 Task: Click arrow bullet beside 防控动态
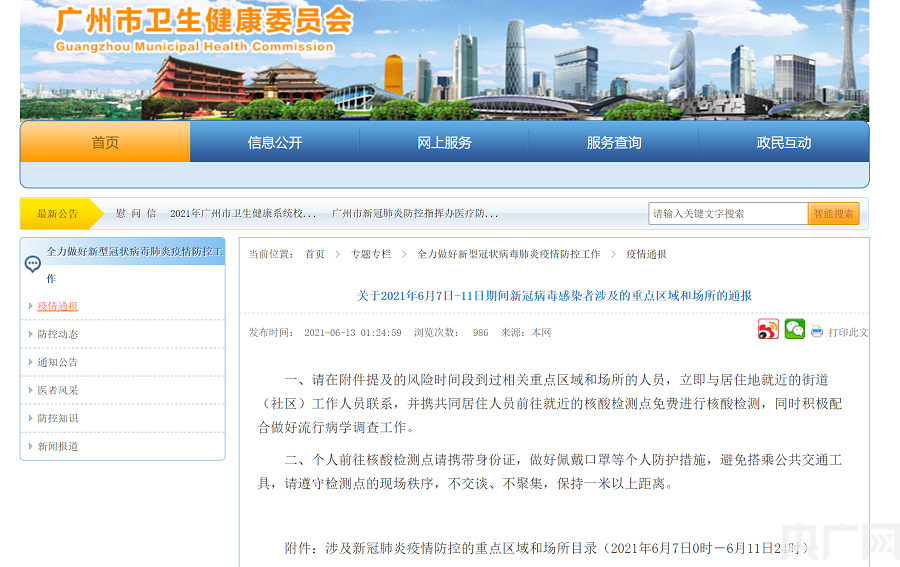30,334
